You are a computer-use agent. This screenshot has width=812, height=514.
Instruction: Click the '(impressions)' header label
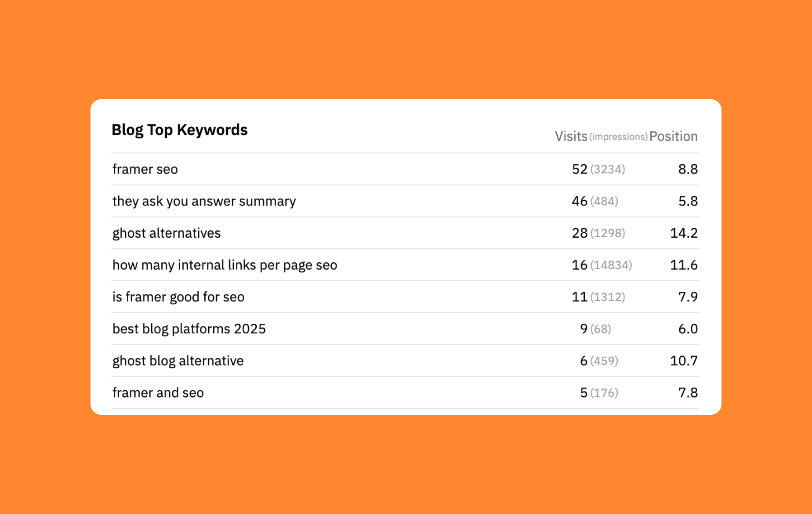click(x=618, y=137)
